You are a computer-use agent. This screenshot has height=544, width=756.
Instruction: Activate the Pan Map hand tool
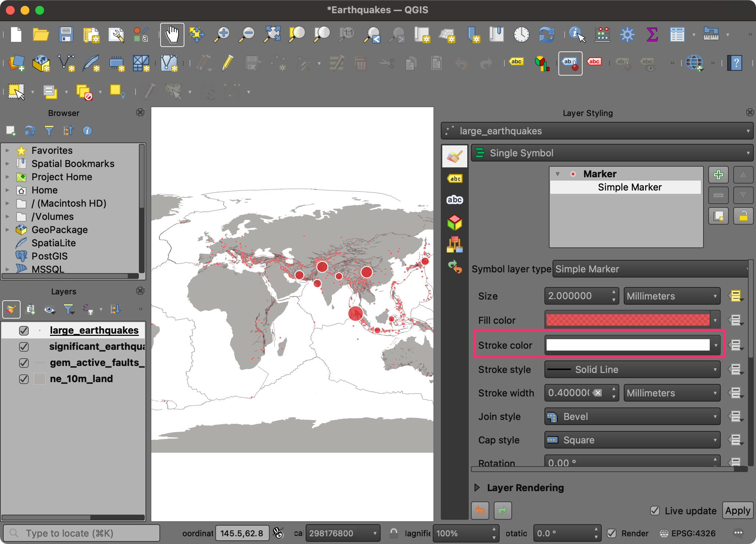pos(172,35)
